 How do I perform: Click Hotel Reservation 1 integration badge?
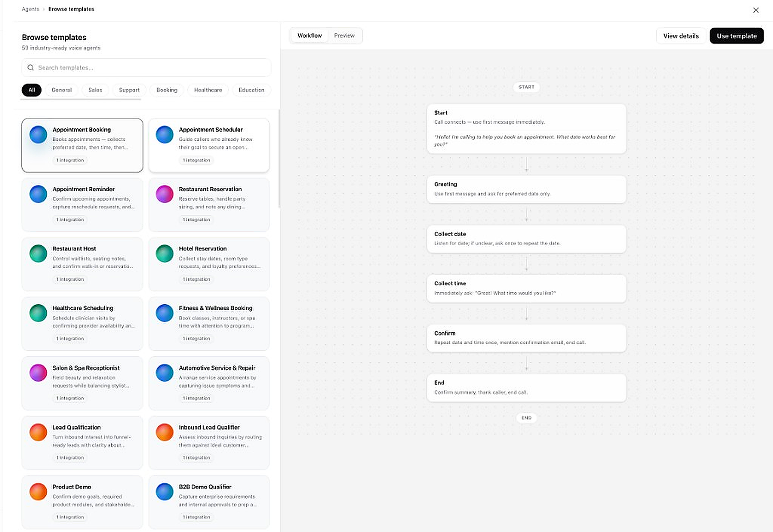pos(196,279)
